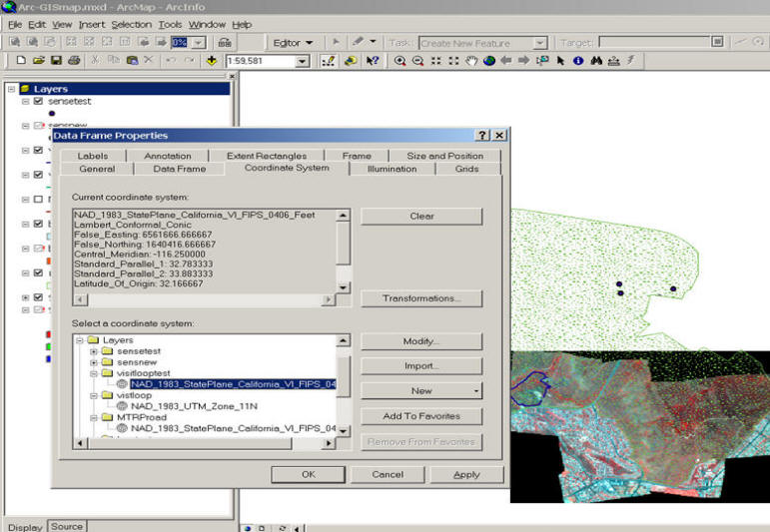The width and height of the screenshot is (770, 532).
Task: Open the Task dropdown list
Action: tap(539, 43)
